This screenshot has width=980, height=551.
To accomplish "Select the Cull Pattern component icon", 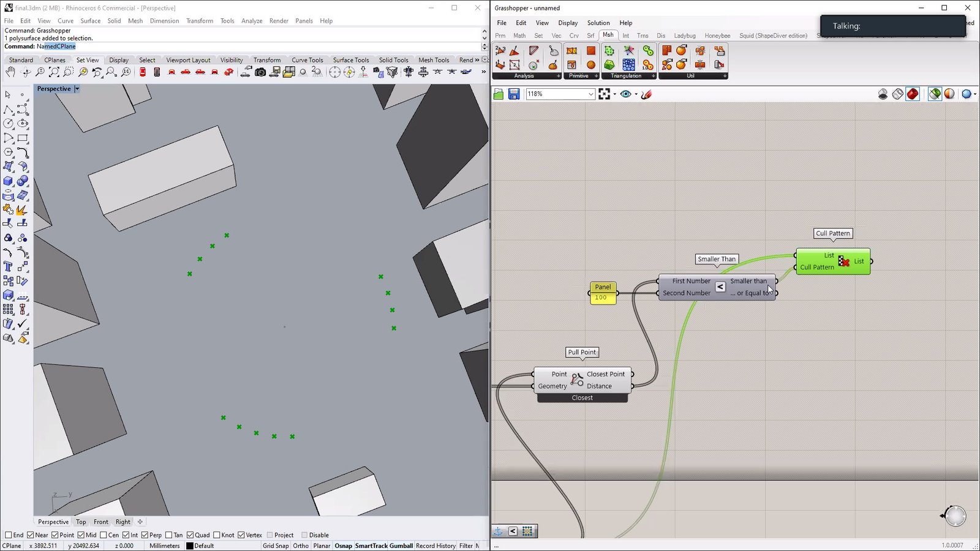I will [x=843, y=261].
